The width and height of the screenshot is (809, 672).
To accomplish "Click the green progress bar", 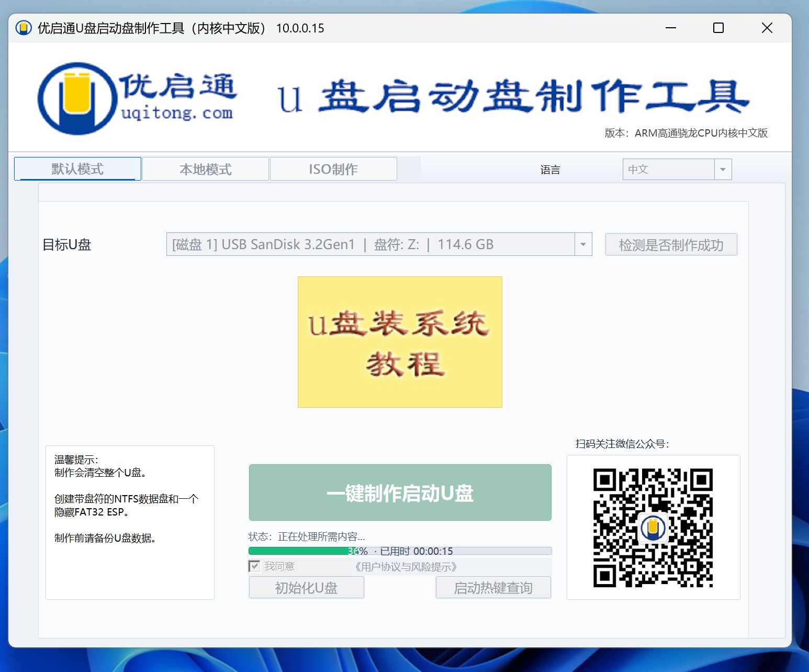I will point(400,551).
